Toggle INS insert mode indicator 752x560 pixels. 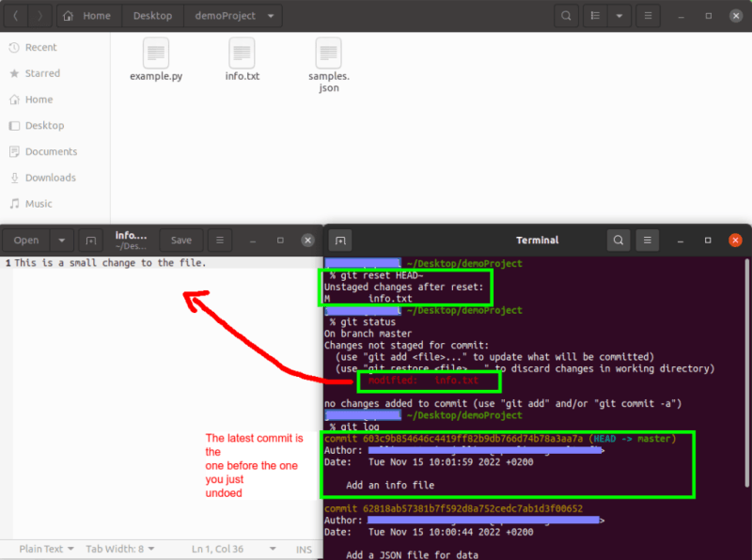[x=304, y=550]
